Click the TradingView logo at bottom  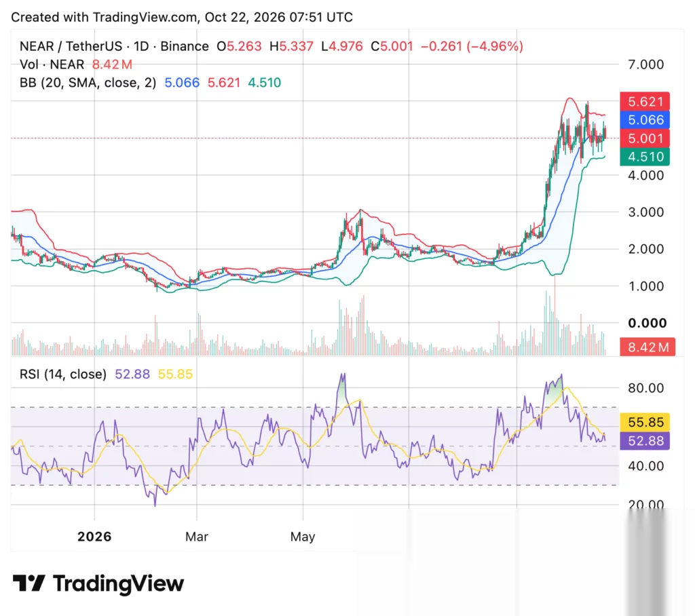[x=98, y=583]
